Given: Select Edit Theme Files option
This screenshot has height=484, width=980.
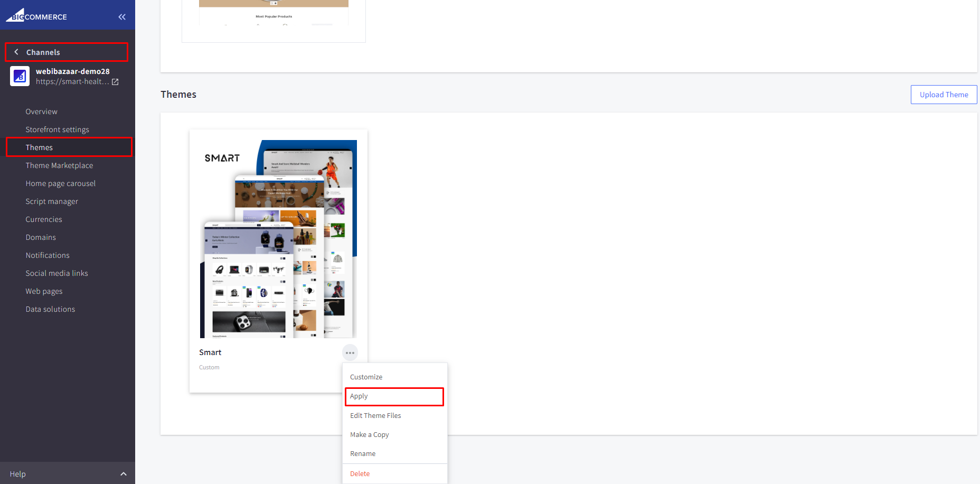Looking at the screenshot, I should tap(375, 415).
